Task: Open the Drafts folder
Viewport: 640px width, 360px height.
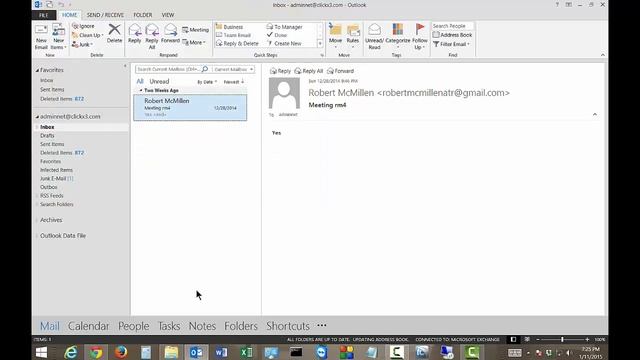Action: click(x=47, y=136)
